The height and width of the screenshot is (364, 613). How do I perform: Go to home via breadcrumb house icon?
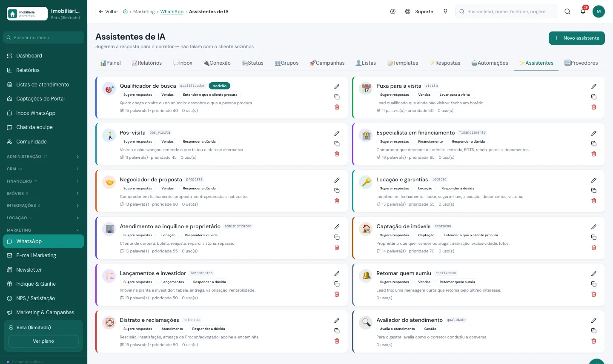pos(125,11)
